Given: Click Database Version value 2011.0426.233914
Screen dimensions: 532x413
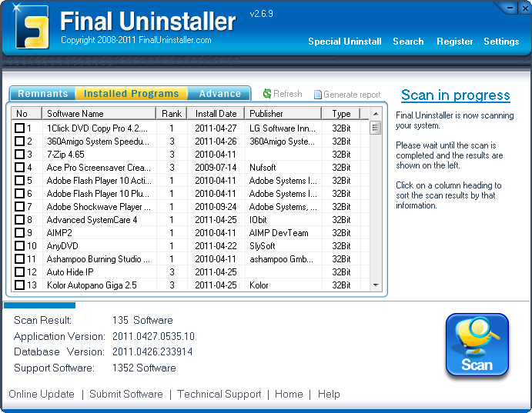Looking at the screenshot, I should click(152, 351).
